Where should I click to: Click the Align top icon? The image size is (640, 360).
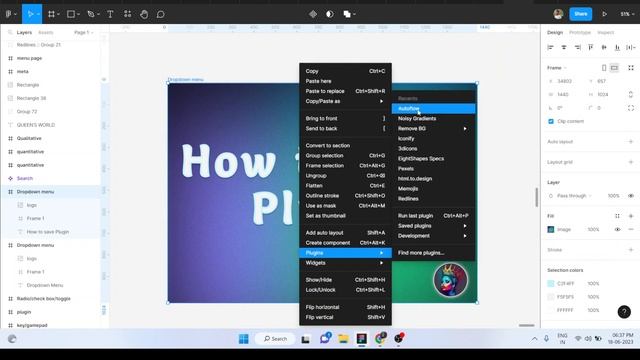click(591, 47)
